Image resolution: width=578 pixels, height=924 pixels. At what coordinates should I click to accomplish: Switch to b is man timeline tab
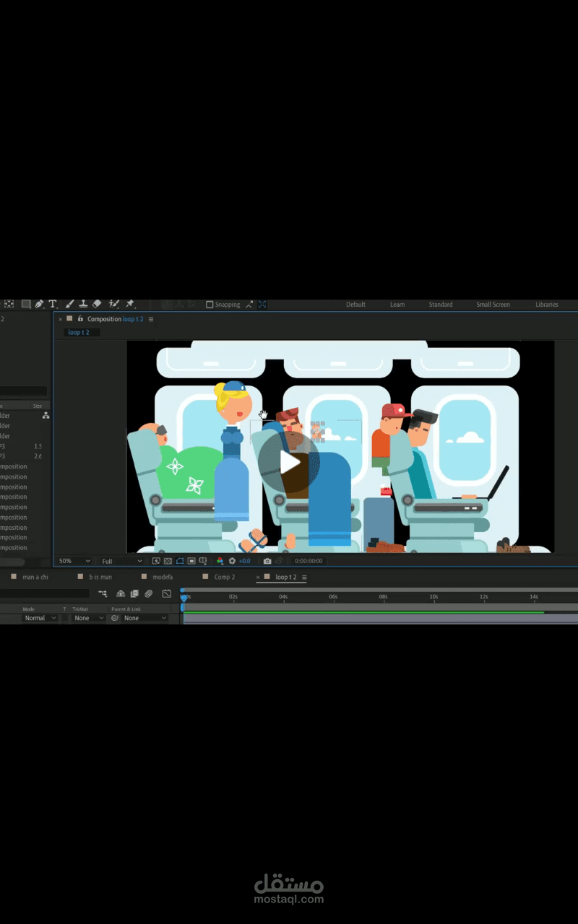coord(100,577)
